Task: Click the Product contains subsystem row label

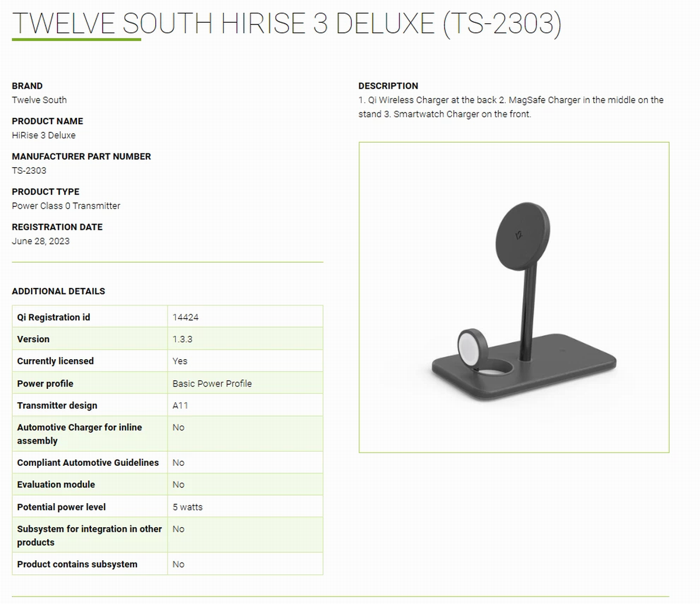Action: 78,564
